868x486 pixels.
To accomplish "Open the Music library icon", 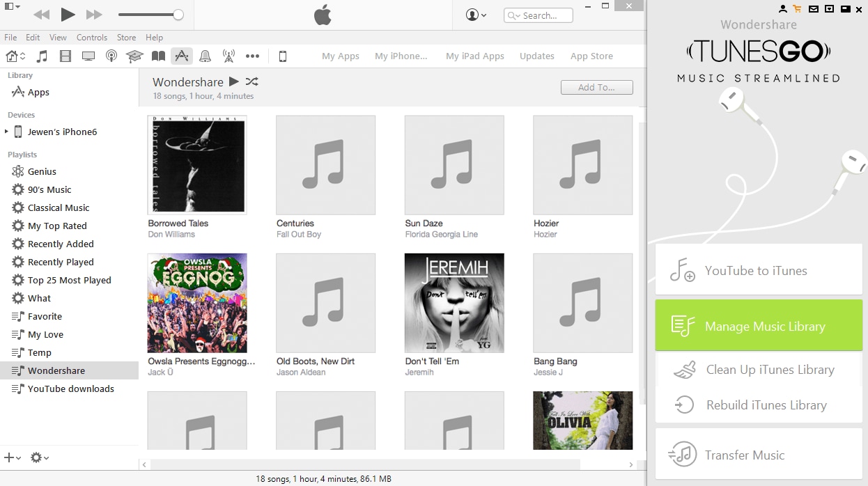I will [42, 56].
